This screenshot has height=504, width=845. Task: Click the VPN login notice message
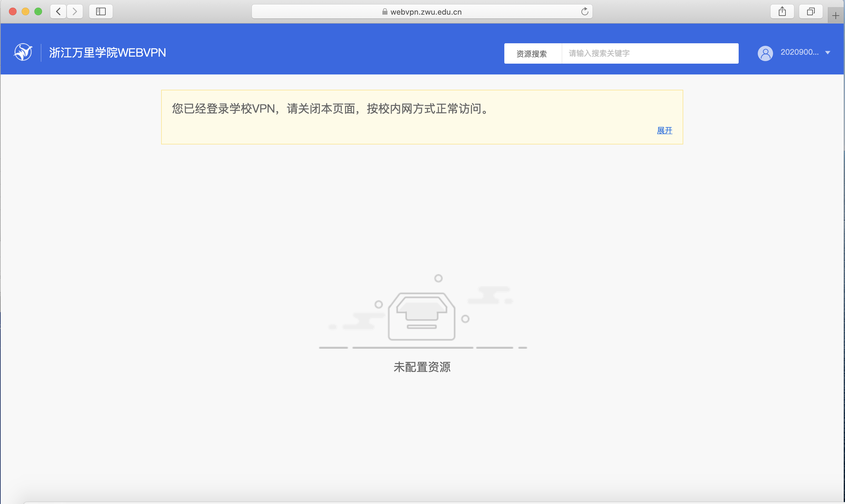(331, 109)
